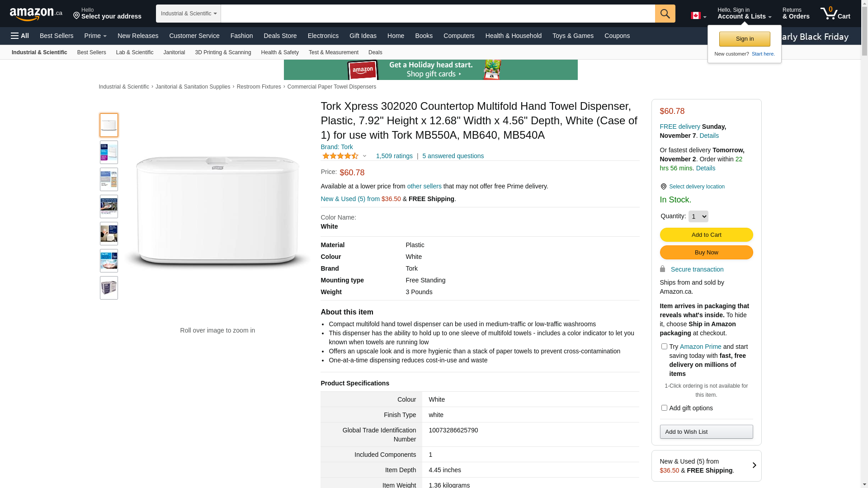Click the search magnifier icon
This screenshot has height=488, width=868.
tap(665, 14)
